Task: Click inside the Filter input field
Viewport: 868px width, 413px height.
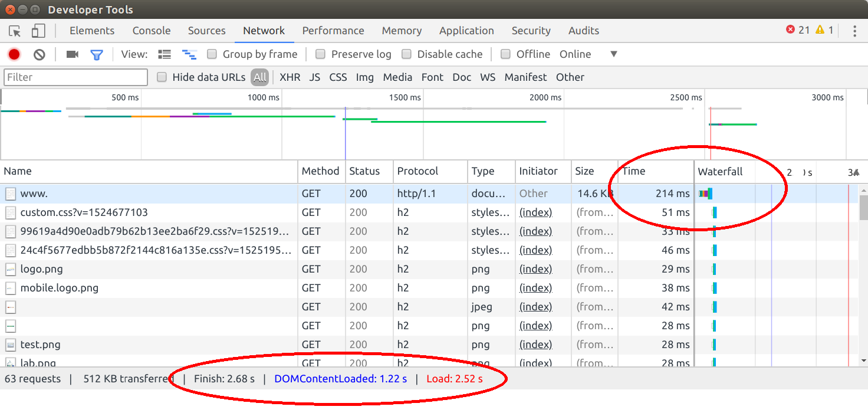Action: pyautogui.click(x=75, y=77)
